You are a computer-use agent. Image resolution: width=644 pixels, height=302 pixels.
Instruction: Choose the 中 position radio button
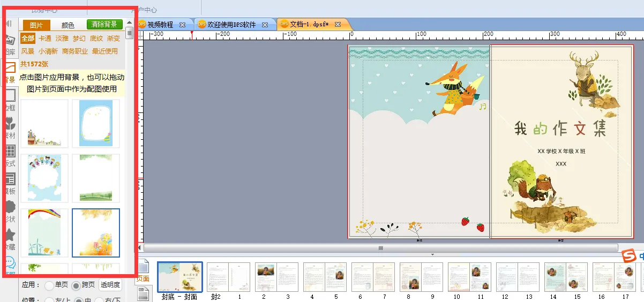pyautogui.click(x=78, y=300)
